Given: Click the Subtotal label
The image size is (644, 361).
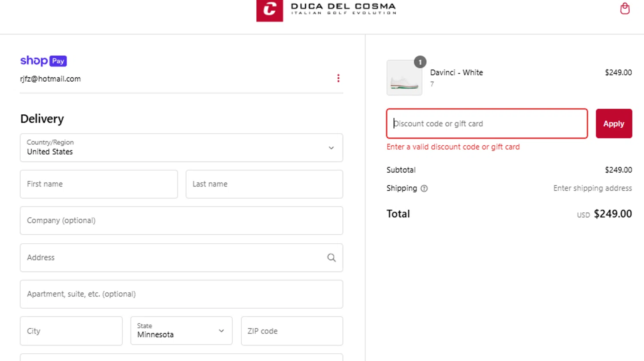Looking at the screenshot, I should tap(401, 170).
